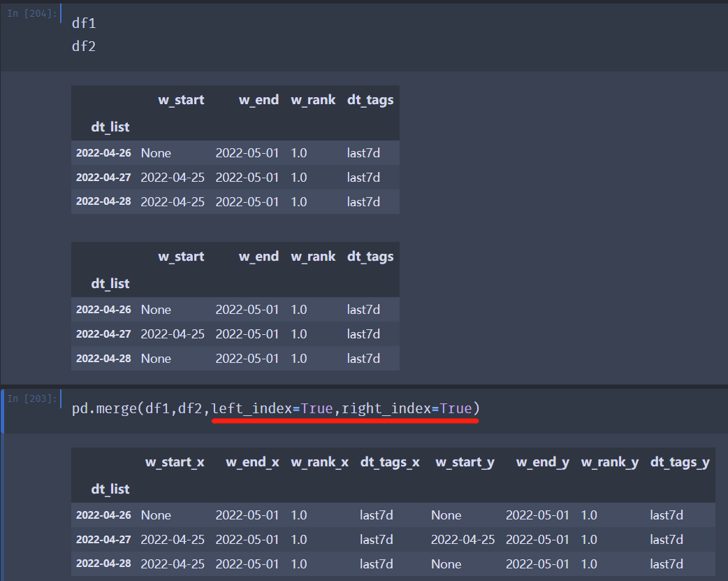This screenshot has width=728, height=581.
Task: Click None w_start cell in first table
Action: click(156, 153)
